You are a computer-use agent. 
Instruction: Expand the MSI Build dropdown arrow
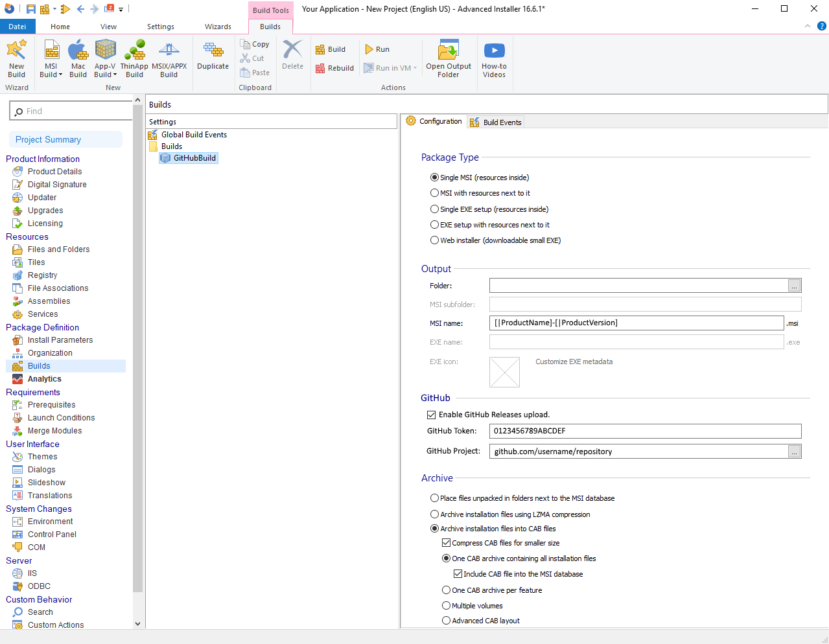click(x=61, y=75)
